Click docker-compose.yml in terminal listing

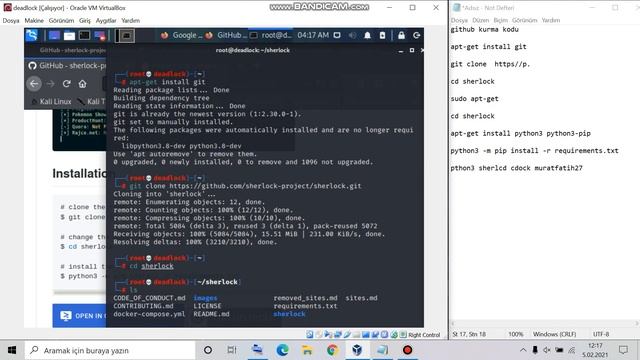point(149,314)
